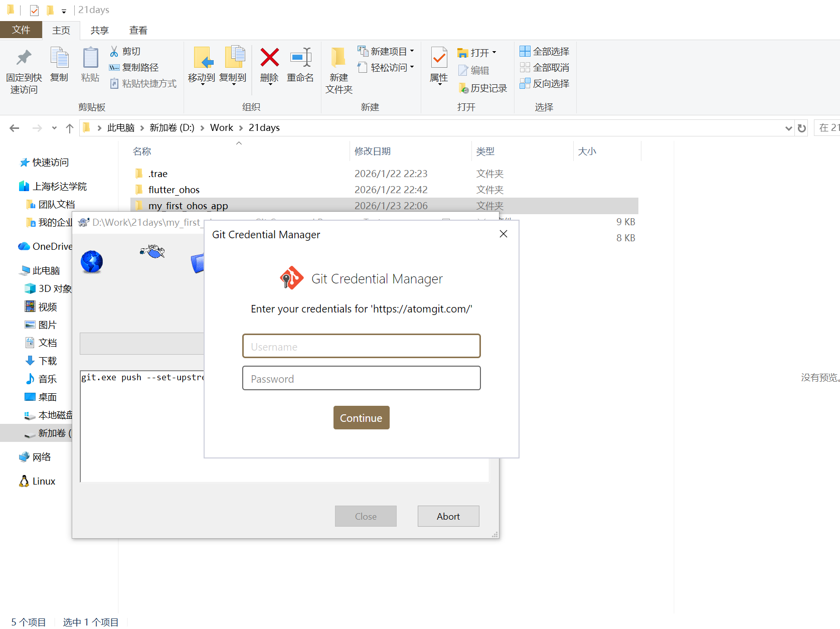
Task: Click the Edit command in ribbon
Action: click(473, 70)
